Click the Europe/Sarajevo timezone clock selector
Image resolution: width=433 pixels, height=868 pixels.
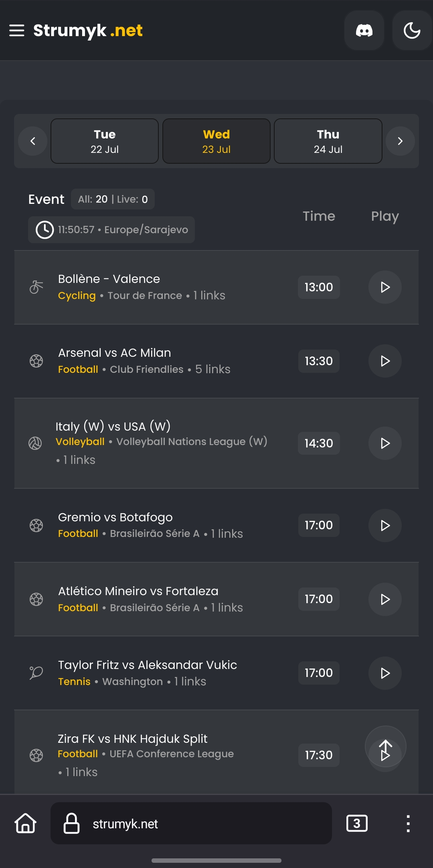click(x=111, y=230)
